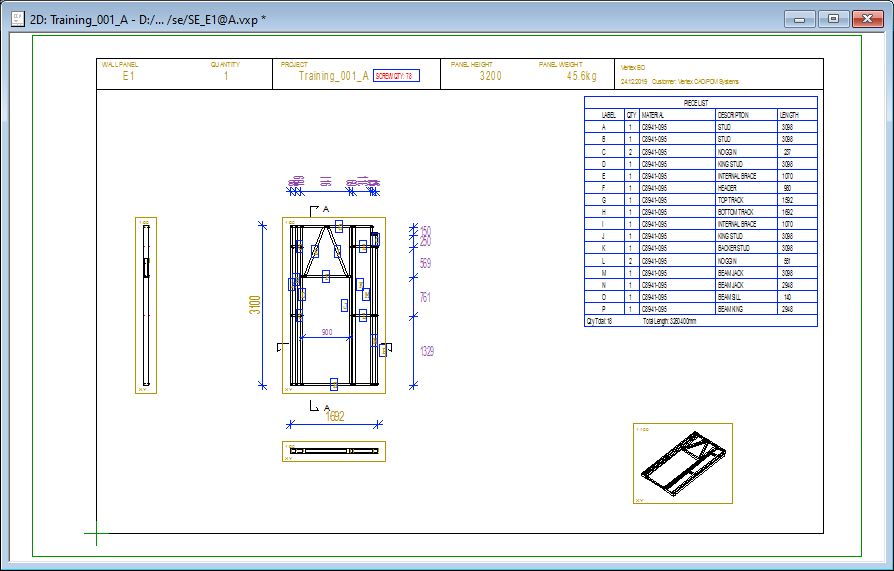Maximize the 2D drawing window
The width and height of the screenshot is (894, 571).
(832, 18)
